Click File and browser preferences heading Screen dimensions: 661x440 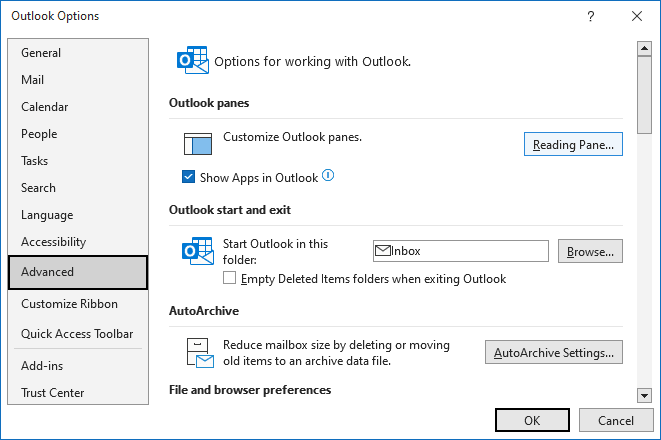coord(250,390)
